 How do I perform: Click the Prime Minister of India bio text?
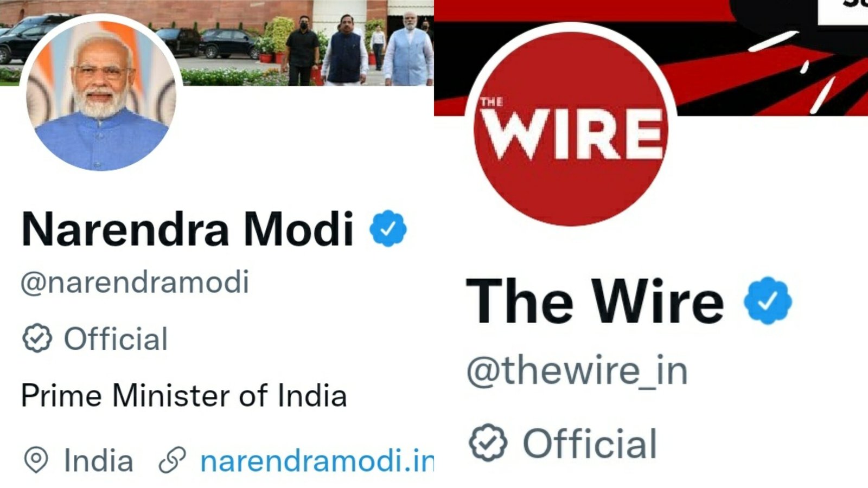[184, 395]
